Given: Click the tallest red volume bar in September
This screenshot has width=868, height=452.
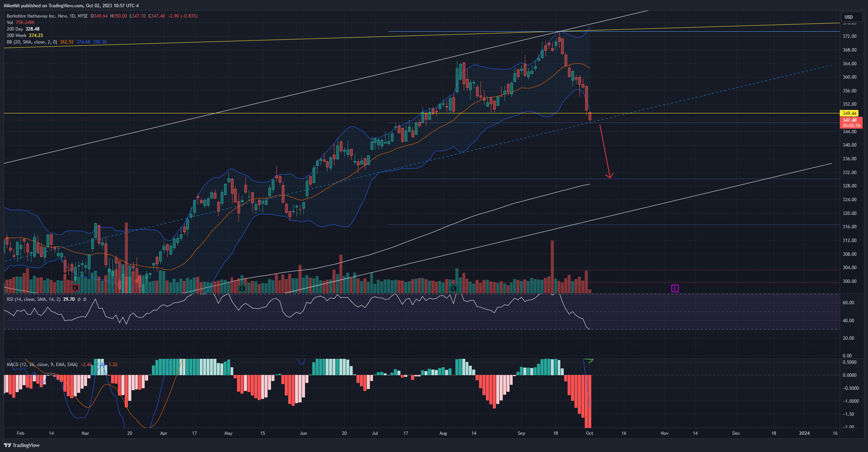Looking at the screenshot, I should pos(552,267).
